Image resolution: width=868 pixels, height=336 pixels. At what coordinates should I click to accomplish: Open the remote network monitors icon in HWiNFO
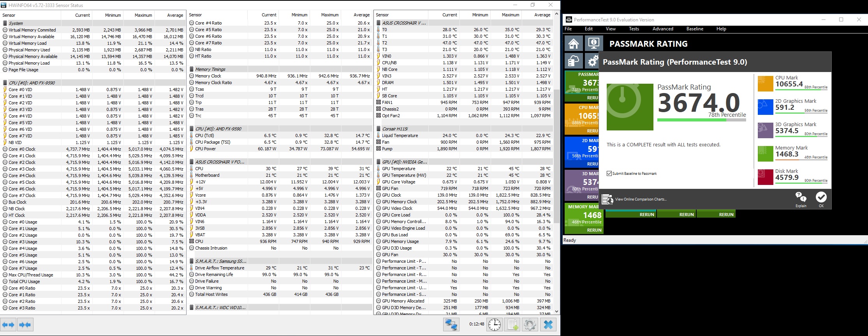(x=451, y=324)
